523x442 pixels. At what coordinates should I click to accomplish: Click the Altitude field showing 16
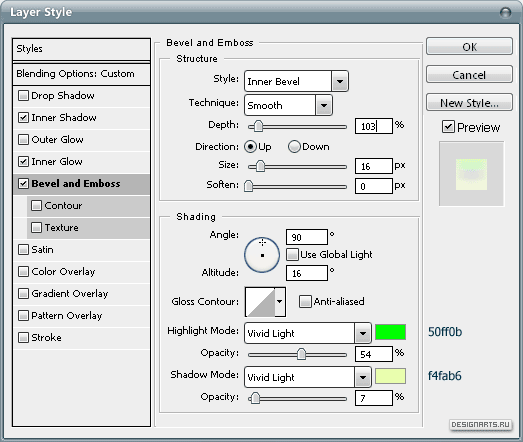[307, 273]
